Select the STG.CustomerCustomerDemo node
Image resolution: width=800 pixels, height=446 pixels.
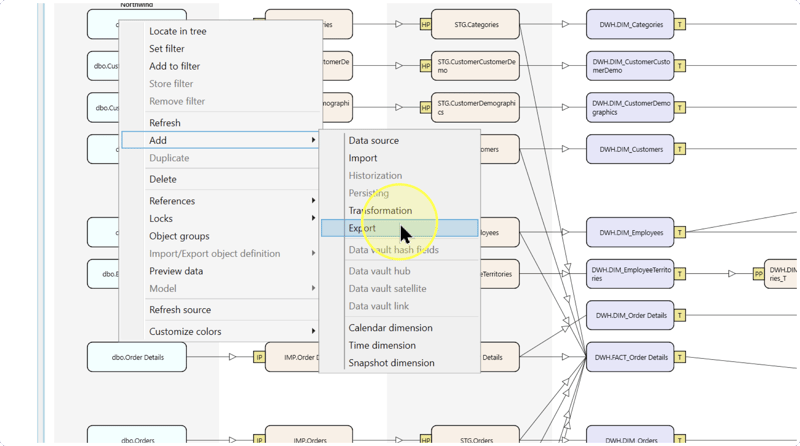pyautogui.click(x=476, y=66)
